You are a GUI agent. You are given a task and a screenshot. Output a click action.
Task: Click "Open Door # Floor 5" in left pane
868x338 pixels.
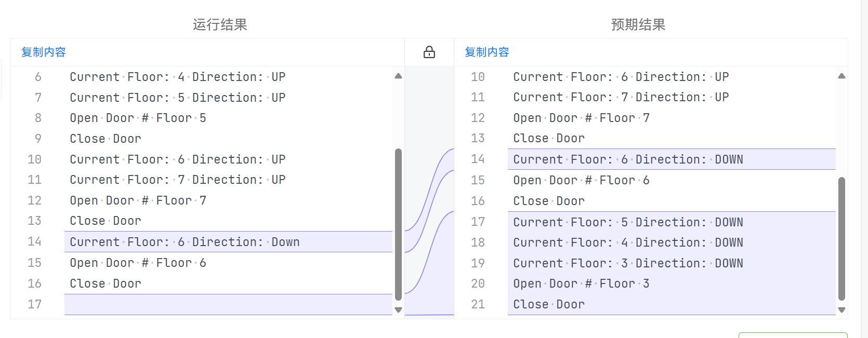[x=138, y=118]
